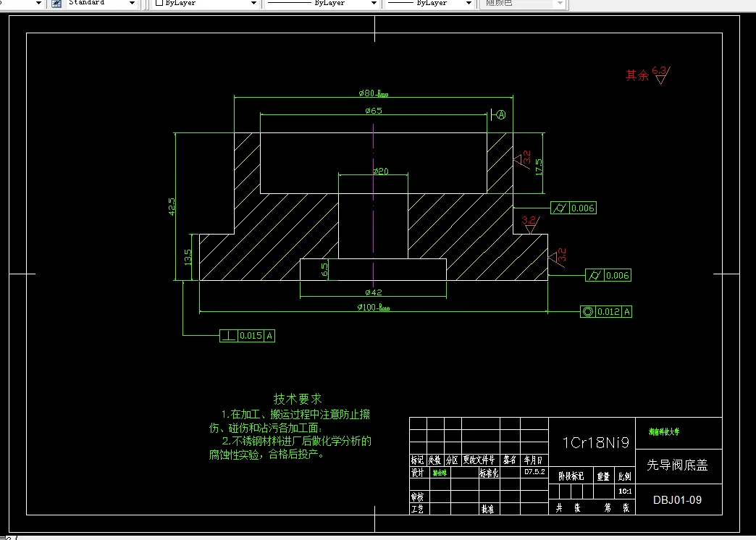
Task: Click the 比例 title block cell
Action: point(625,476)
